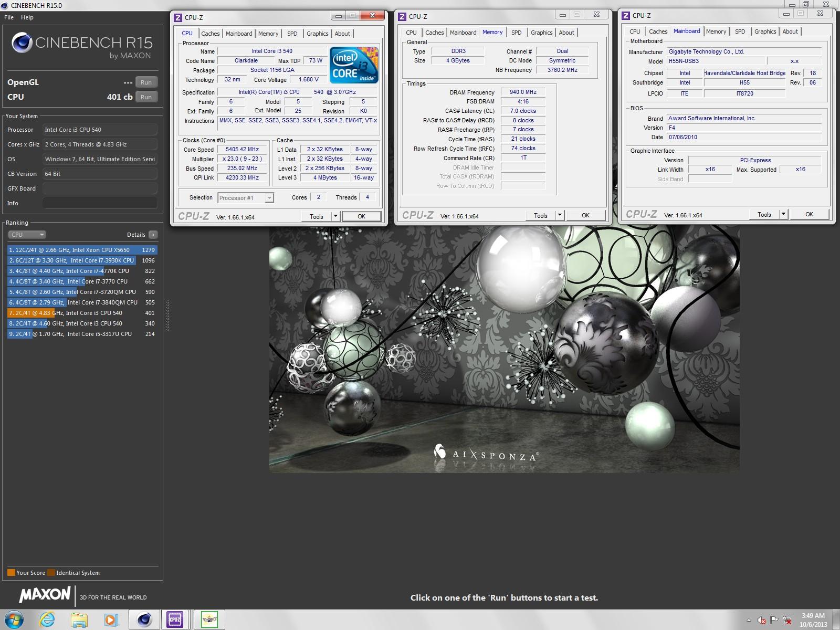Launch Internet Explorer from the taskbar
Screen dimensions: 840x630
coord(47,620)
